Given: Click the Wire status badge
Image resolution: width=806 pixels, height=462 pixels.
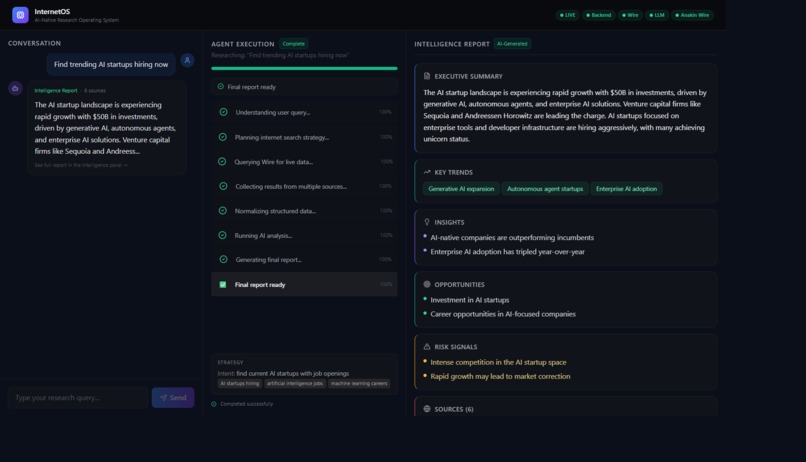Looking at the screenshot, I should coord(630,15).
